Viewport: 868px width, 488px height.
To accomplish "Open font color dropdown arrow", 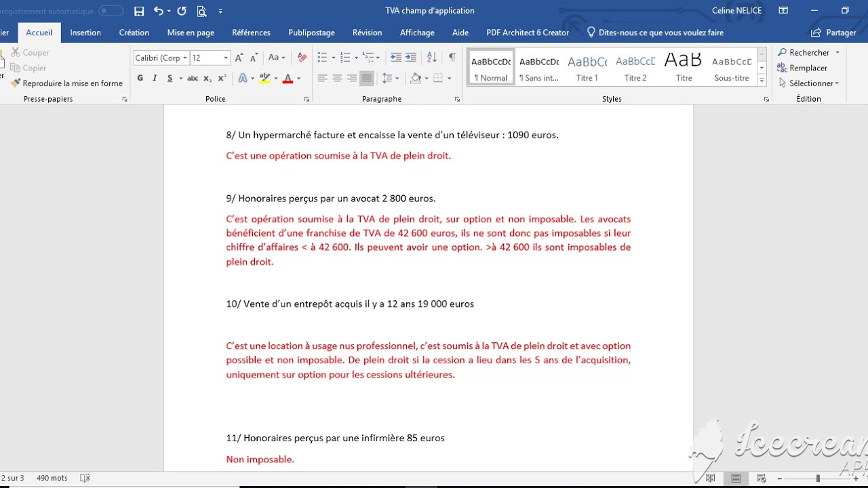I will click(x=298, y=79).
